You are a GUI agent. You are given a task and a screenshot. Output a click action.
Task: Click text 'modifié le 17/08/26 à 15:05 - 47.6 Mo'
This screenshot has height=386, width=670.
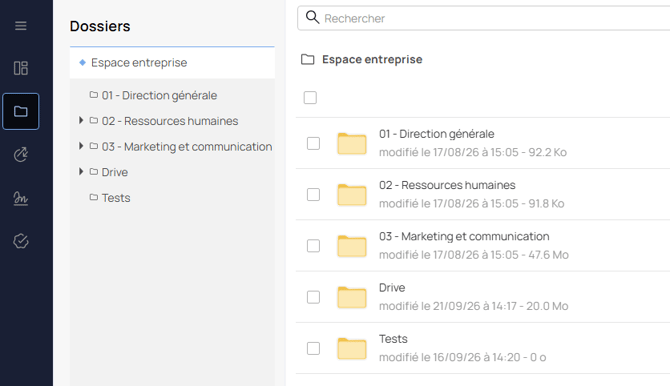tap(473, 255)
